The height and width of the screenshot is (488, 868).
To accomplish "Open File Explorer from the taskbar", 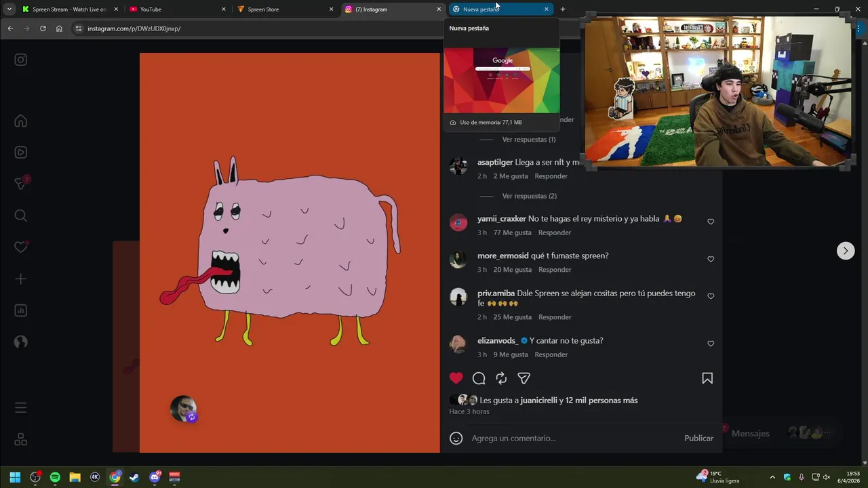I will click(x=75, y=477).
